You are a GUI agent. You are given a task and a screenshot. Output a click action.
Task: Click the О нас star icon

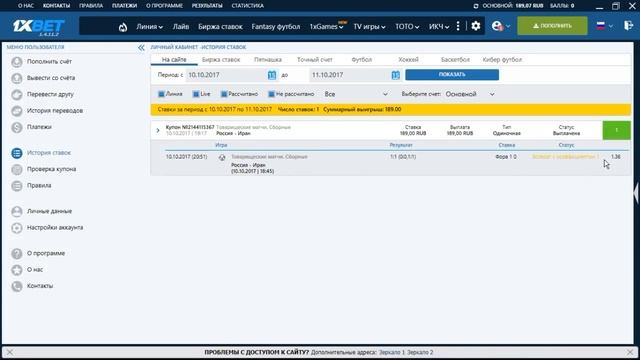17,270
